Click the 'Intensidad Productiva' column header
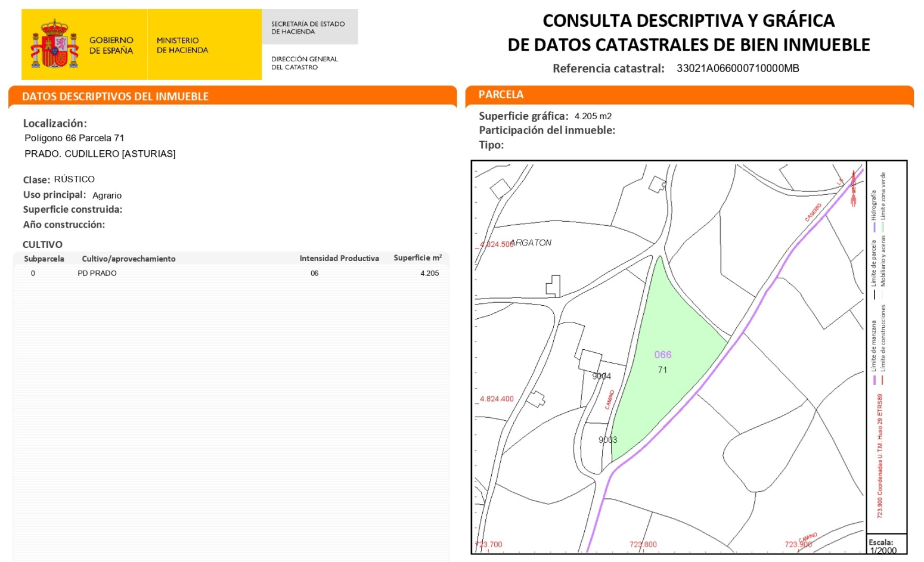924x562 pixels. tap(339, 258)
